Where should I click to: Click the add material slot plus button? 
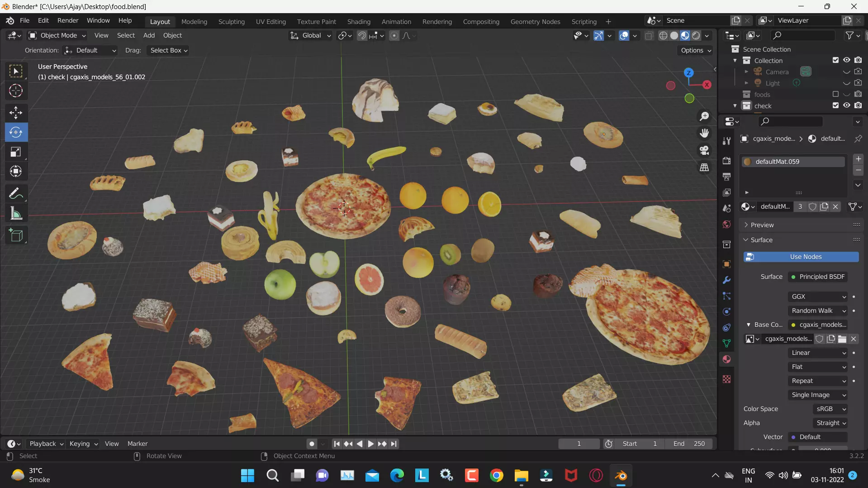[858, 159]
